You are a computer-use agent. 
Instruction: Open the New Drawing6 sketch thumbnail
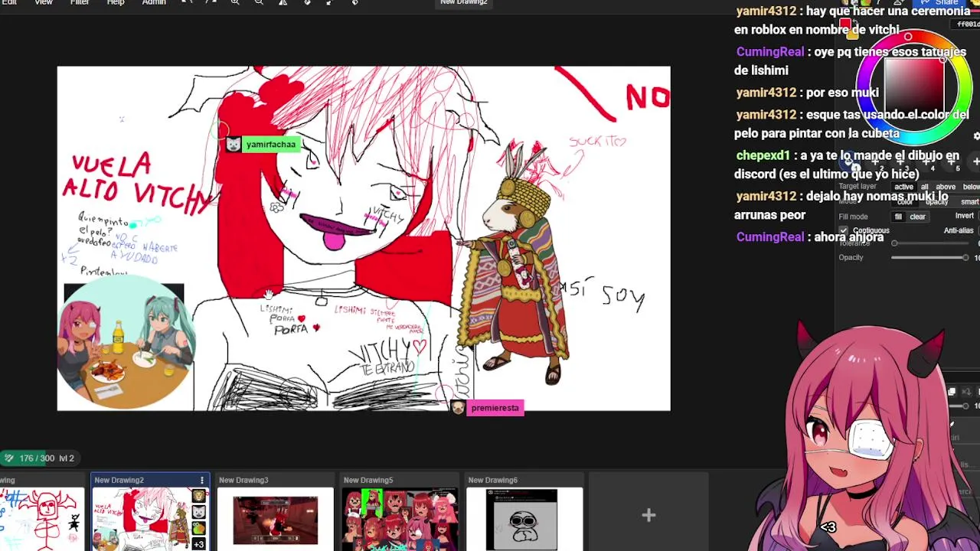point(524,520)
